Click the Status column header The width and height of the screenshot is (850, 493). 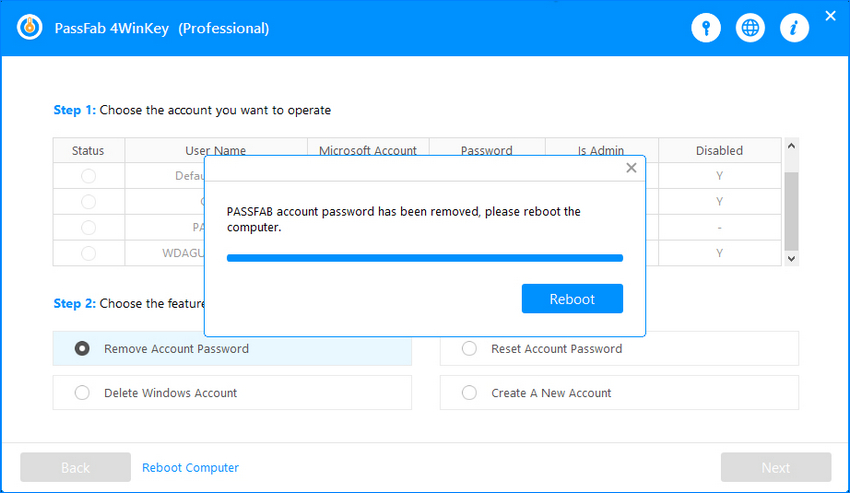[x=88, y=150]
